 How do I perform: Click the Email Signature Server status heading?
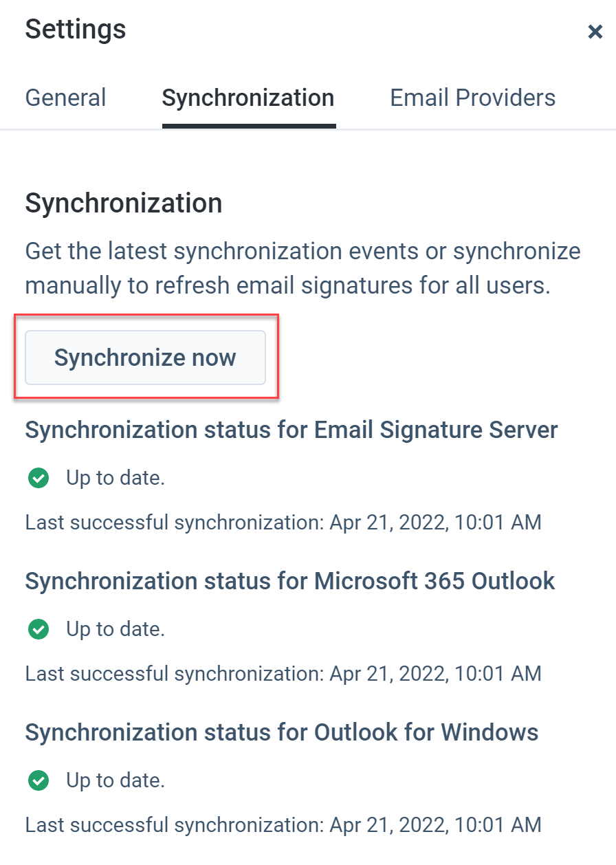[x=291, y=430]
